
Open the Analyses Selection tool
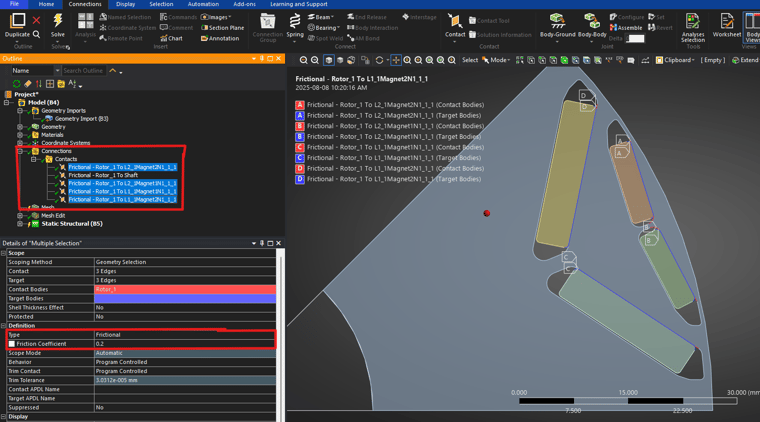pyautogui.click(x=693, y=28)
